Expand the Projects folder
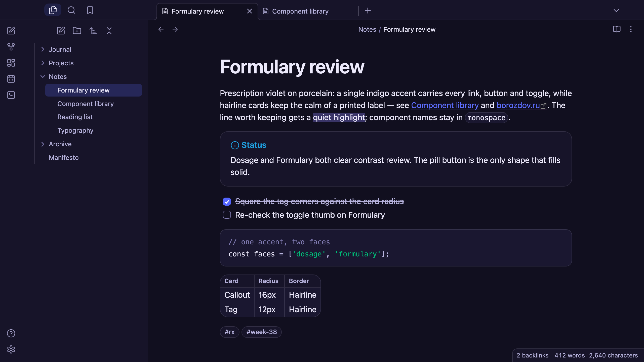The image size is (644, 362). click(43, 63)
